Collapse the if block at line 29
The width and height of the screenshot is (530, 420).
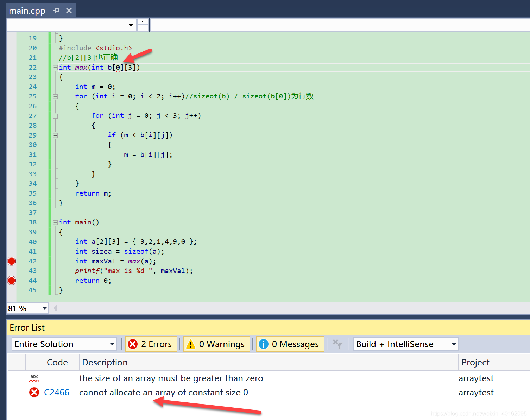55,135
